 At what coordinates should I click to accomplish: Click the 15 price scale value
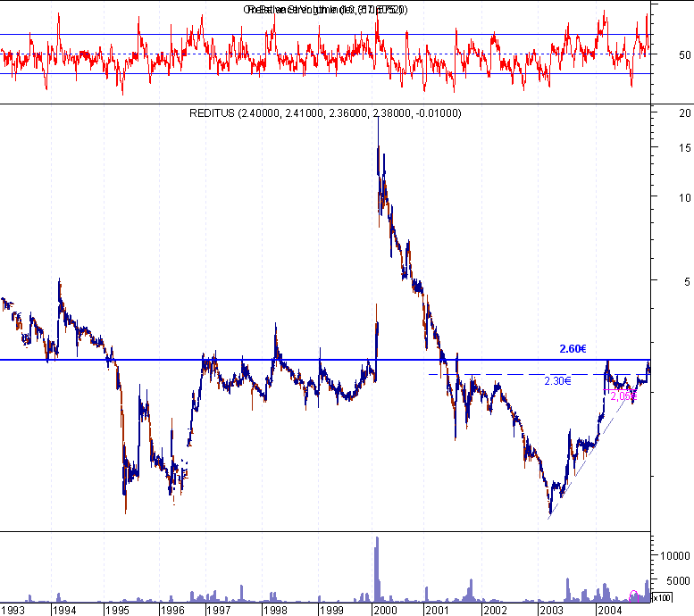pyautogui.click(x=685, y=148)
